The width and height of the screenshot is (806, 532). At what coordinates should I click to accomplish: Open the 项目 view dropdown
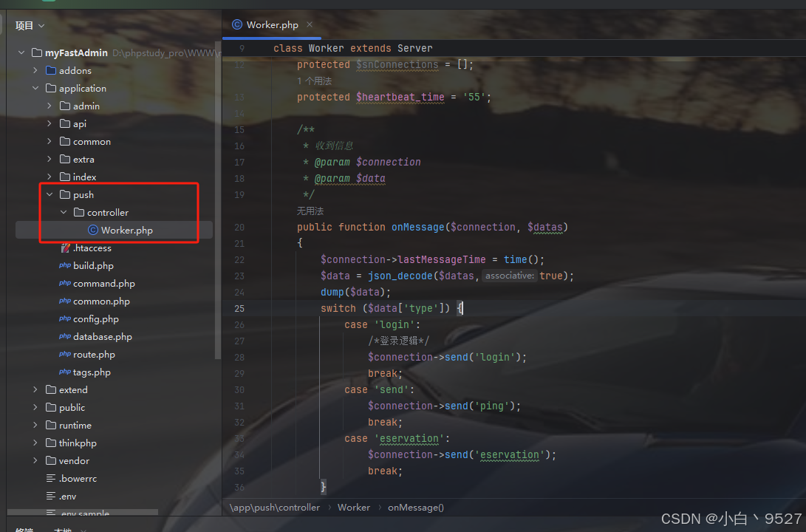(30, 25)
